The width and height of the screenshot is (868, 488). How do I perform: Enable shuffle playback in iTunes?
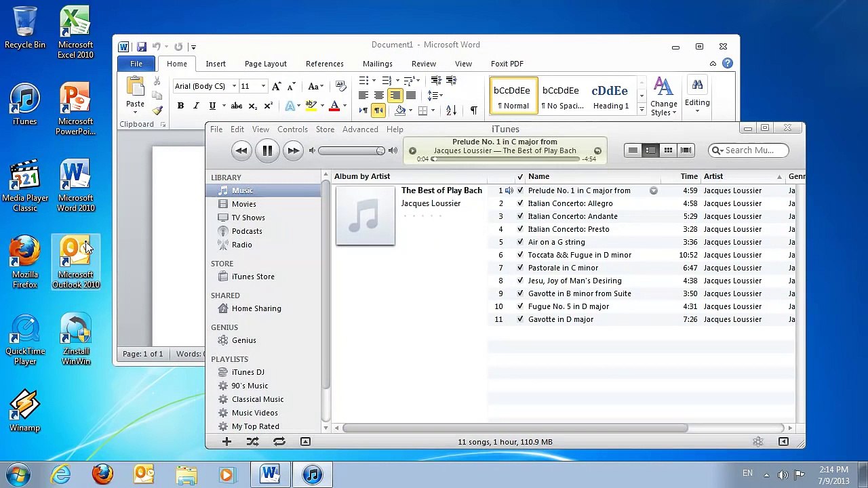click(x=252, y=441)
